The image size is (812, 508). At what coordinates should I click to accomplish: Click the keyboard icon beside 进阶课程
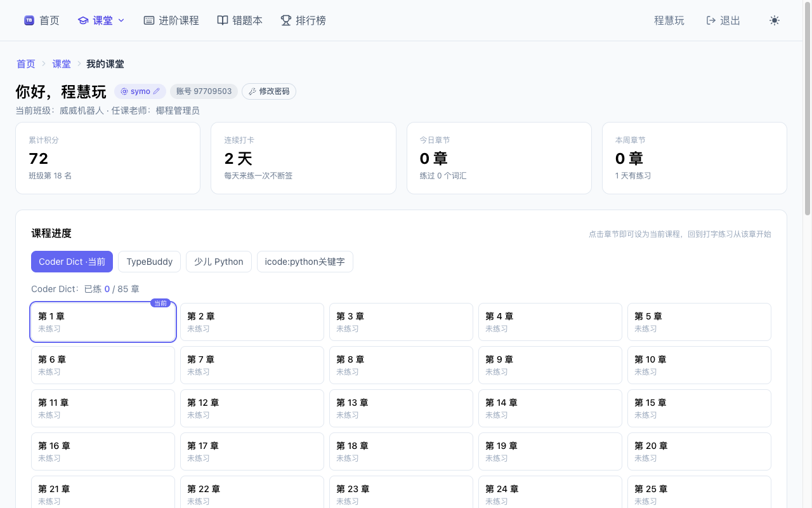tap(149, 20)
